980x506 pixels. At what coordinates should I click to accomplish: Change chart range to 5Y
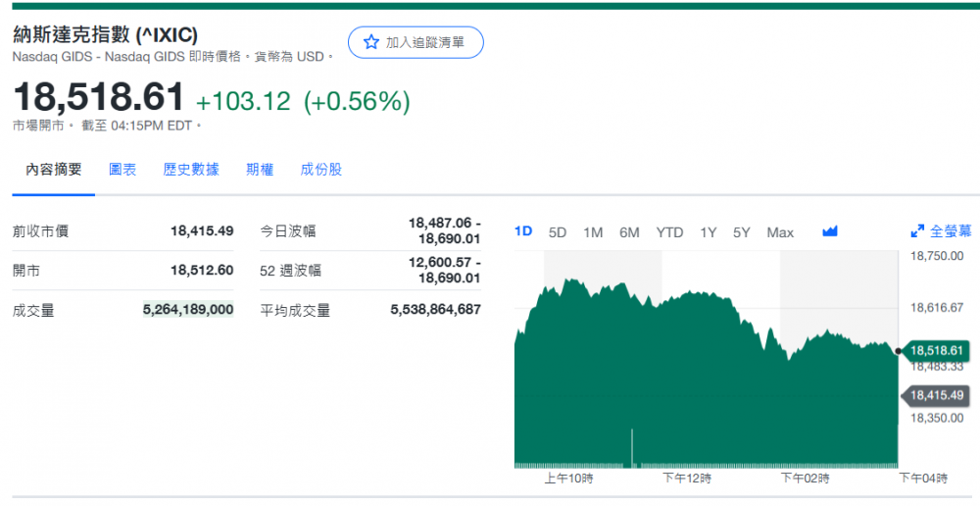coord(742,232)
